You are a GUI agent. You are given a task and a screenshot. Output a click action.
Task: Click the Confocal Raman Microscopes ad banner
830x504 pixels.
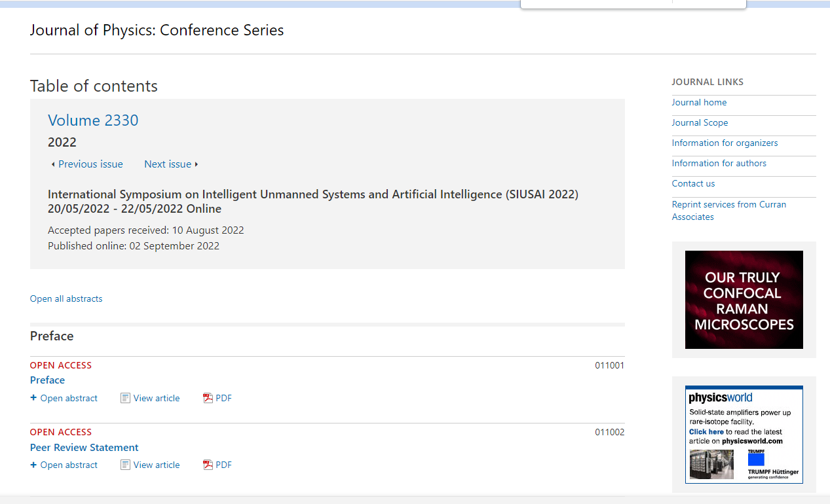coord(744,300)
